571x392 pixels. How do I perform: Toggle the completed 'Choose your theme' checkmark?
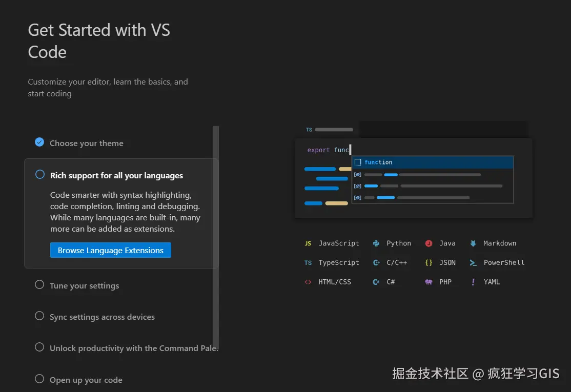click(39, 142)
